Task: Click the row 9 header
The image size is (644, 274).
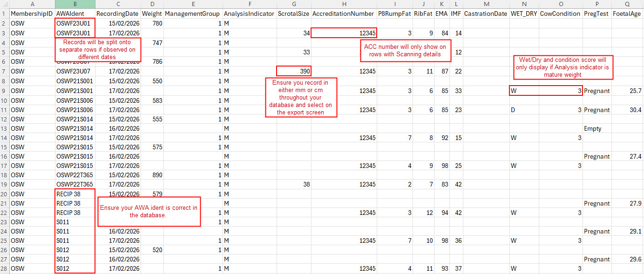Action: [x=4, y=91]
